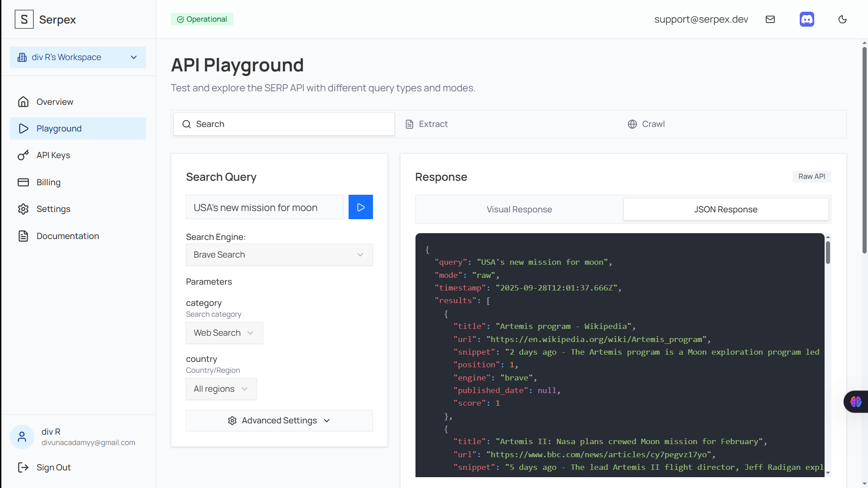Open the country All regions dropdown
Viewport: 868px width, 488px height.
pos(221,389)
